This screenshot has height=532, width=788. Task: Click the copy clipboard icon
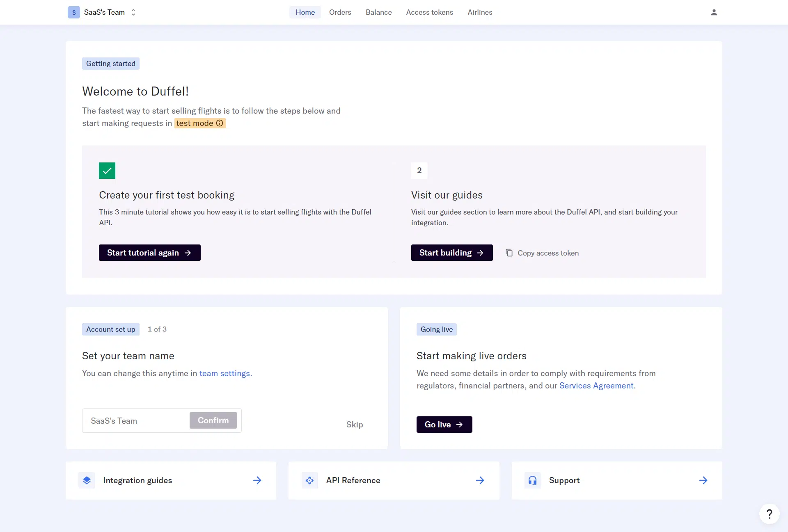coord(509,253)
